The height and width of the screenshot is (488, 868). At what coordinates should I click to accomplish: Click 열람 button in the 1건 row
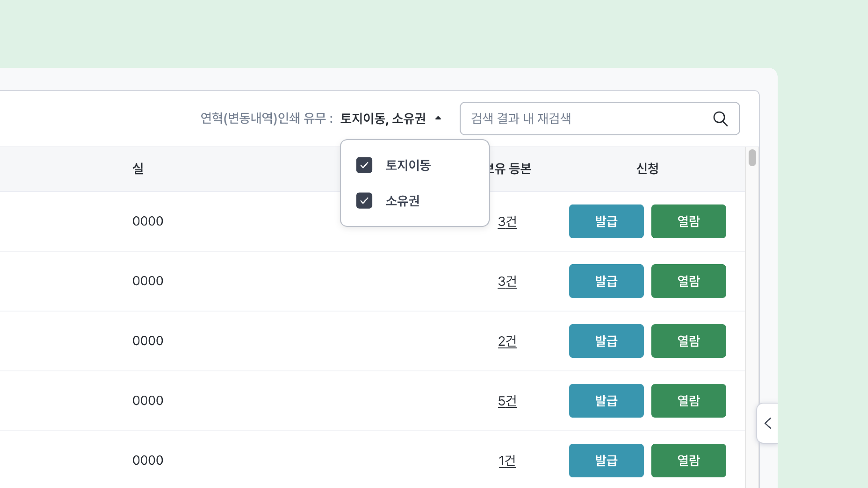pos(688,460)
